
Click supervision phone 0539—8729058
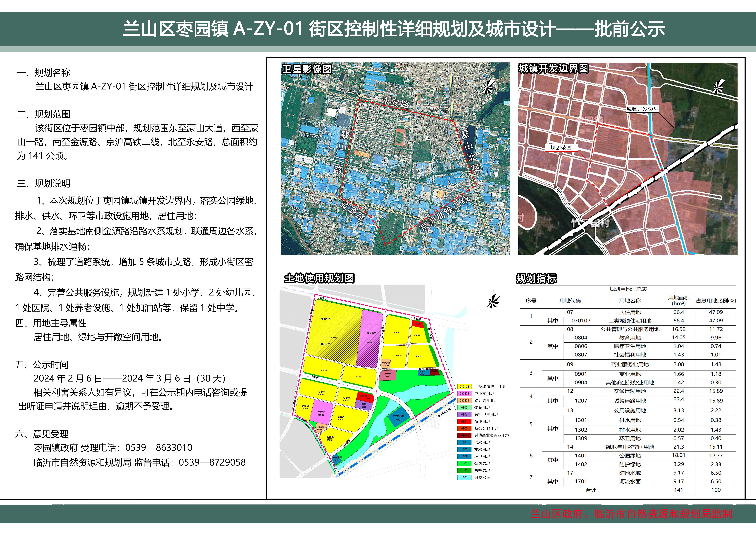tap(212, 462)
